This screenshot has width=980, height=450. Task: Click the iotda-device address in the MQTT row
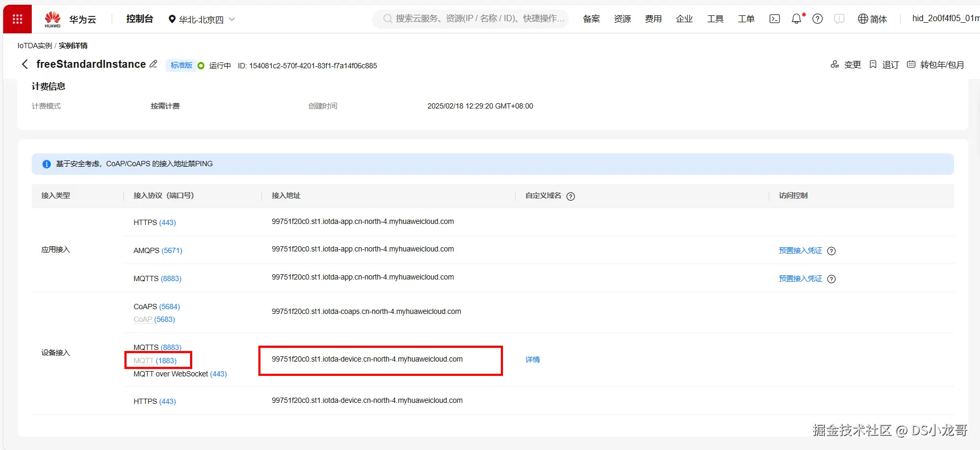click(367, 359)
